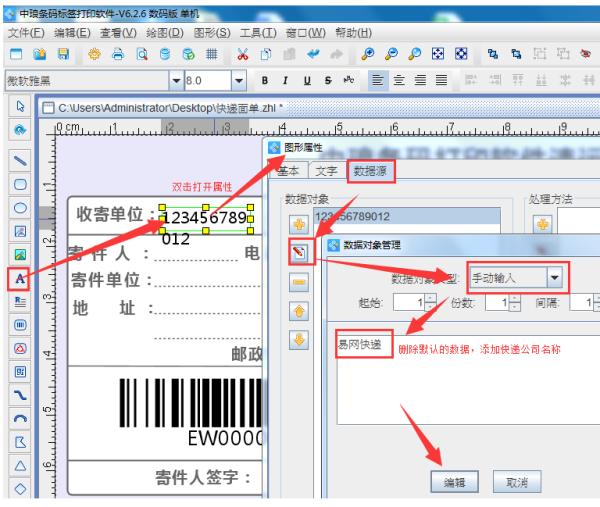Viewport: 600px width, 507px height.
Task: Open the 工具(T) menu
Action: point(257,32)
